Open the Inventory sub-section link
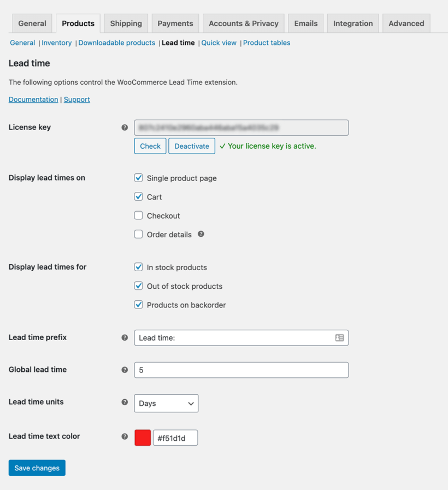This screenshot has width=448, height=490. (56, 43)
